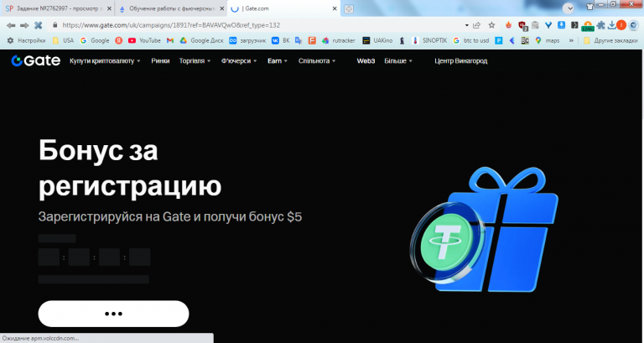This screenshot has height=343, width=644.
Task: Expand the Купити криптовалюту menu
Action: tap(105, 60)
